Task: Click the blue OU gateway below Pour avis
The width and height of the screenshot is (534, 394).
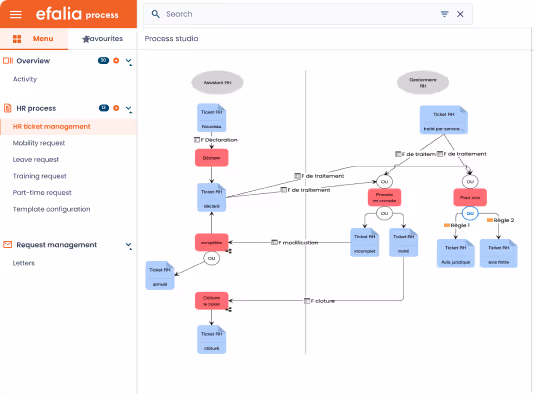Action: click(x=470, y=213)
